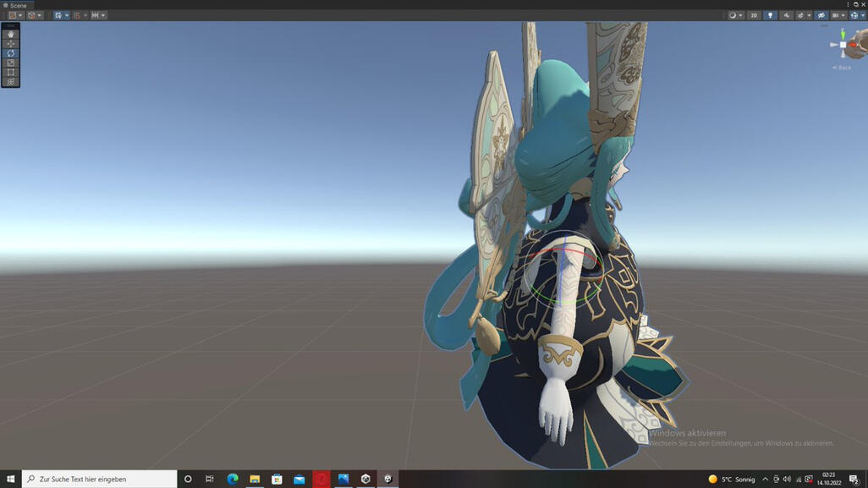The height and width of the screenshot is (488, 868).
Task: Open the scene camera settings dropdown
Action: point(838,15)
